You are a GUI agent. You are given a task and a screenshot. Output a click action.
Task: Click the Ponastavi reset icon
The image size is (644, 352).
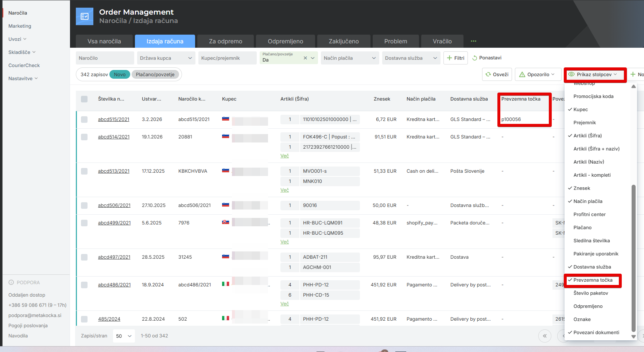click(x=474, y=58)
